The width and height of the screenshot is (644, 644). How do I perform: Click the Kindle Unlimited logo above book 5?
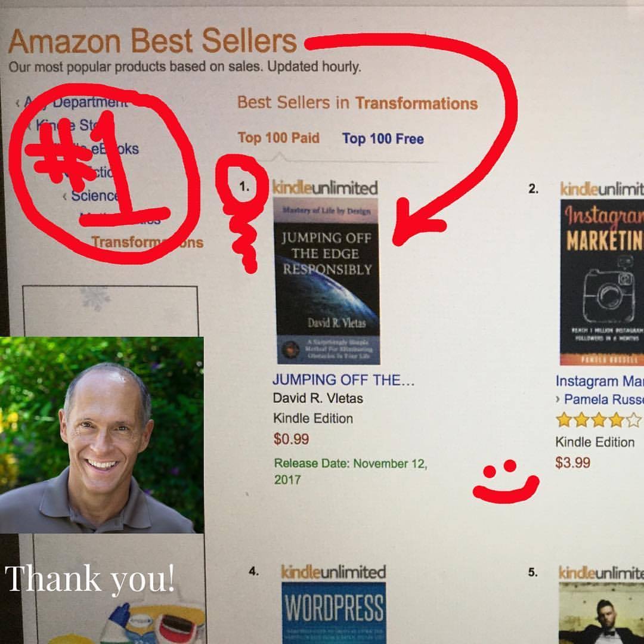point(601,572)
